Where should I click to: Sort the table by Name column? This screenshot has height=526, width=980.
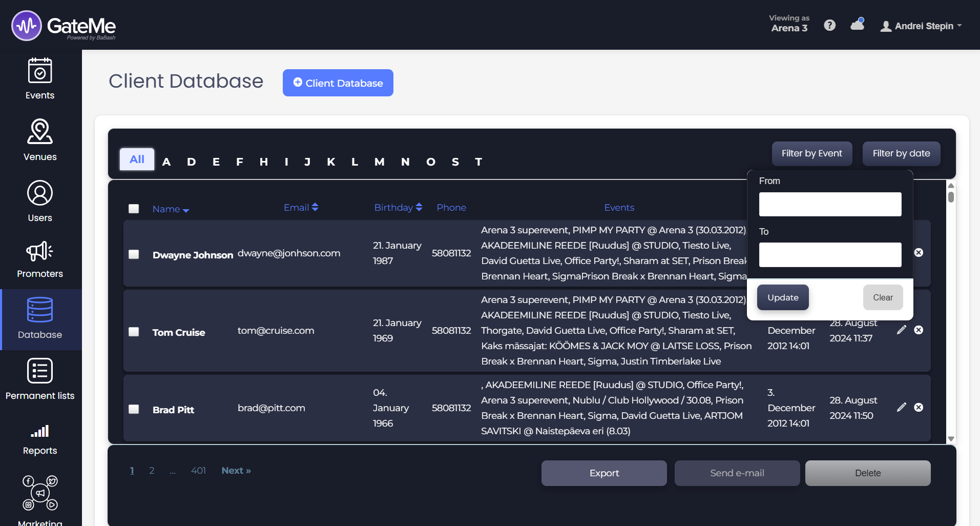170,209
